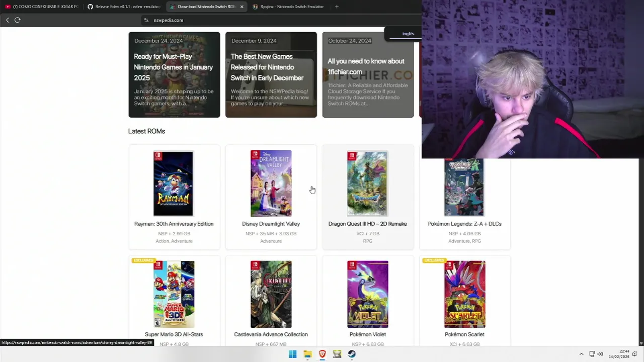This screenshot has width=644, height=362.
Task: Click Exclusive badge on Super Mario 3D All-Stars
Action: tap(143, 260)
